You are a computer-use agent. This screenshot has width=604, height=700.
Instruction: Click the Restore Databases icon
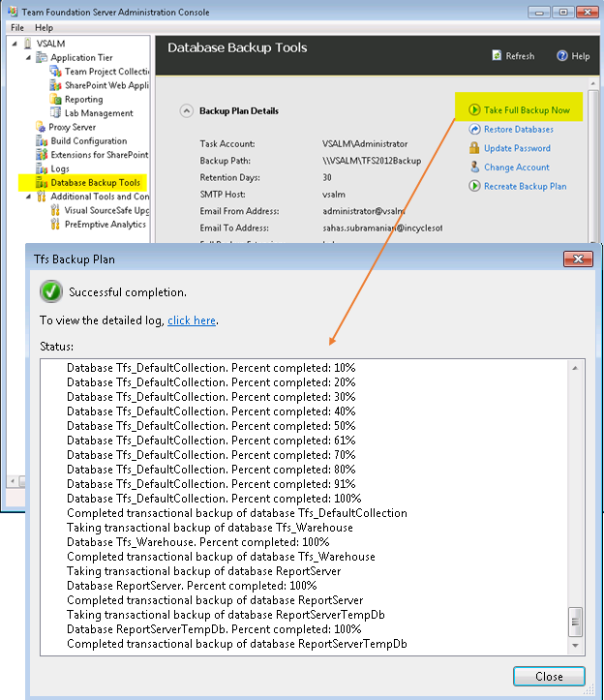click(x=474, y=130)
